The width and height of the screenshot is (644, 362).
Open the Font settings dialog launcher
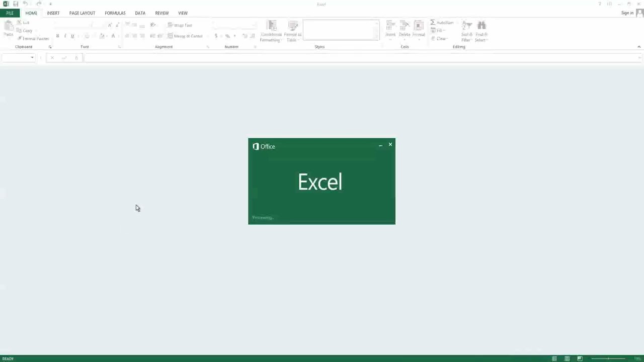click(119, 47)
